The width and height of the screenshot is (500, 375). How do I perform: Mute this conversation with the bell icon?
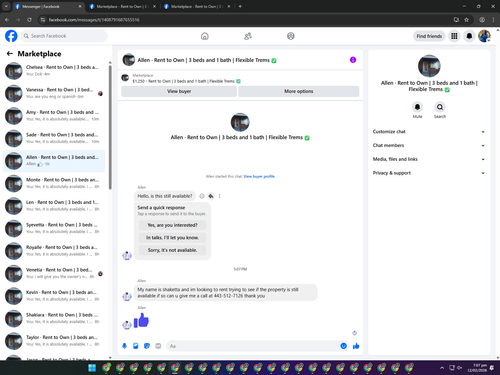pyautogui.click(x=417, y=107)
